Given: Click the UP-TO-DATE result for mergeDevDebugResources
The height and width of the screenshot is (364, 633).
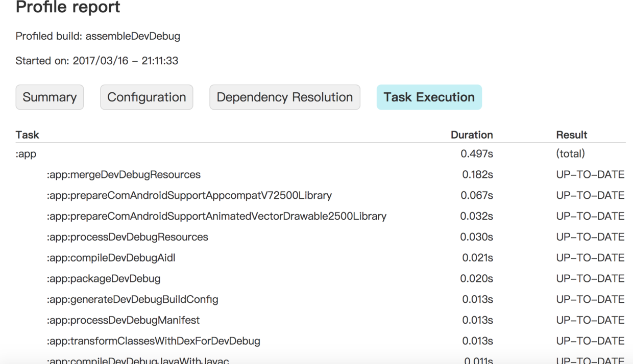Looking at the screenshot, I should [590, 175].
